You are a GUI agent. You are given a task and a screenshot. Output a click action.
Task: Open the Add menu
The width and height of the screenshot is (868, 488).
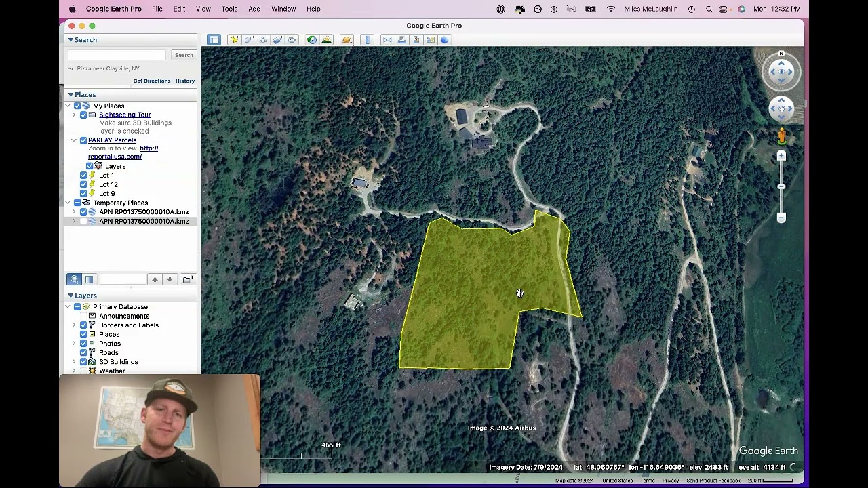coord(254,9)
